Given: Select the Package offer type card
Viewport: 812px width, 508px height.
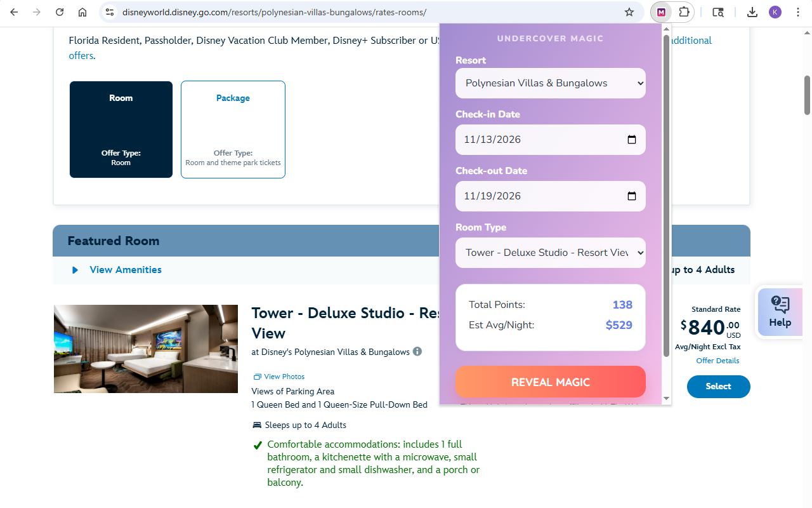Looking at the screenshot, I should (233, 130).
